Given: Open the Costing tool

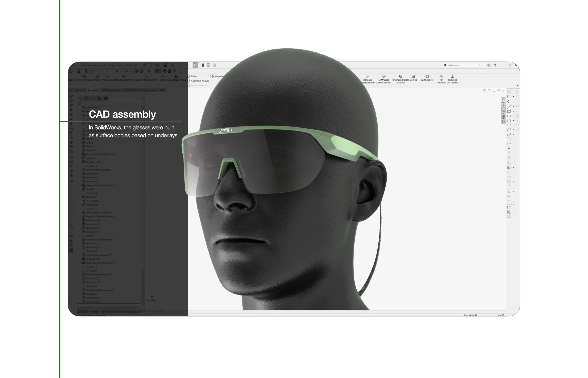Looking at the screenshot, I should pos(413,78).
